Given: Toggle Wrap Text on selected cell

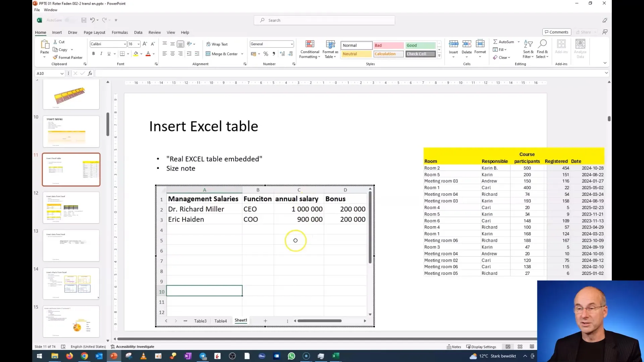Looking at the screenshot, I should 217,44.
